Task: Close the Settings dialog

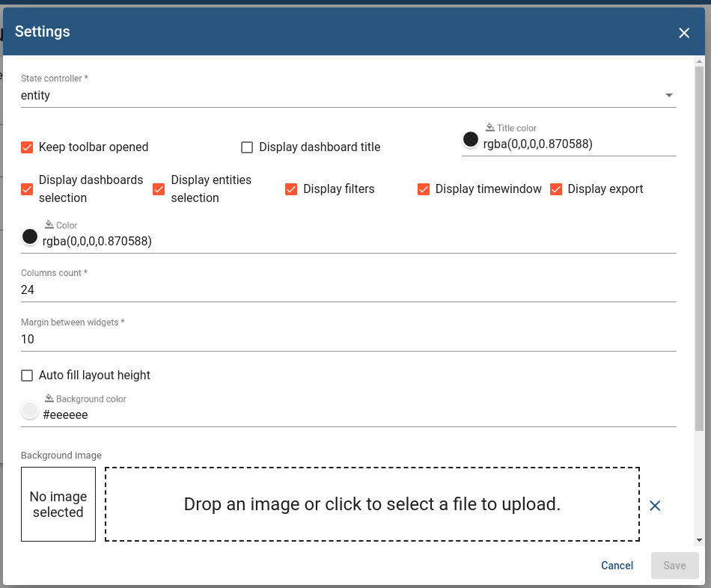Action: pos(684,32)
